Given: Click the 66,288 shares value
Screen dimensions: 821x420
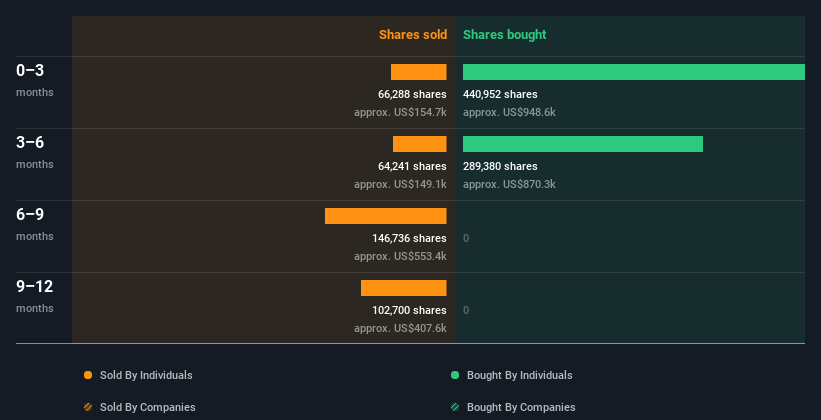Looking at the screenshot, I should pos(413,95).
